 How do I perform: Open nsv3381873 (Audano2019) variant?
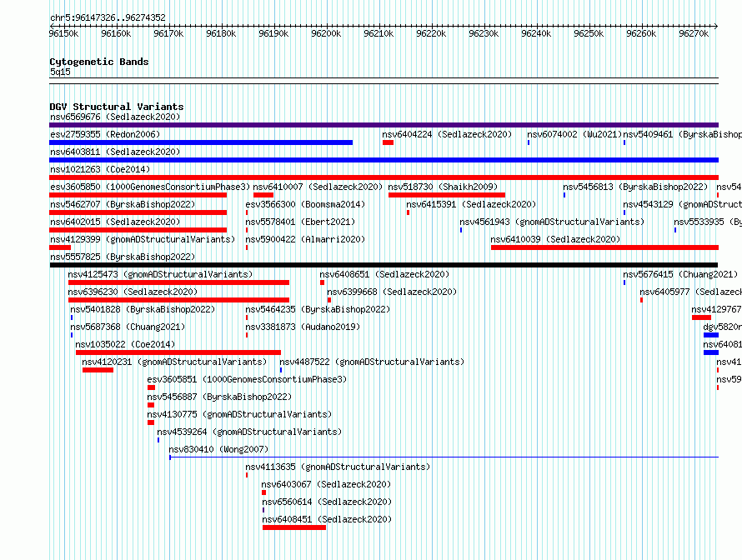click(303, 327)
